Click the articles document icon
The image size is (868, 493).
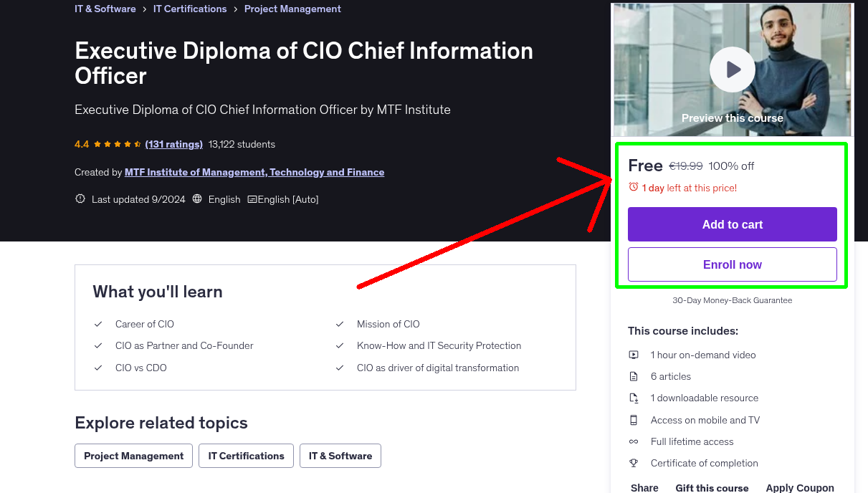tap(634, 376)
